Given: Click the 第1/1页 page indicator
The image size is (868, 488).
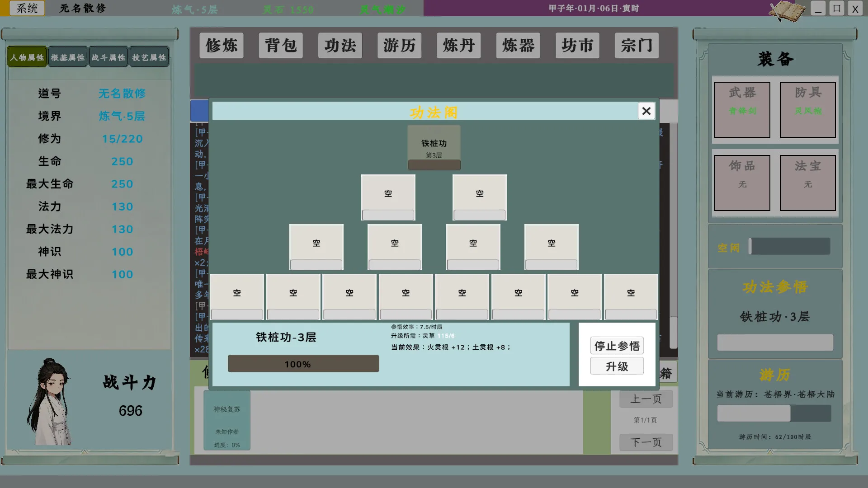Looking at the screenshot, I should [x=645, y=420].
